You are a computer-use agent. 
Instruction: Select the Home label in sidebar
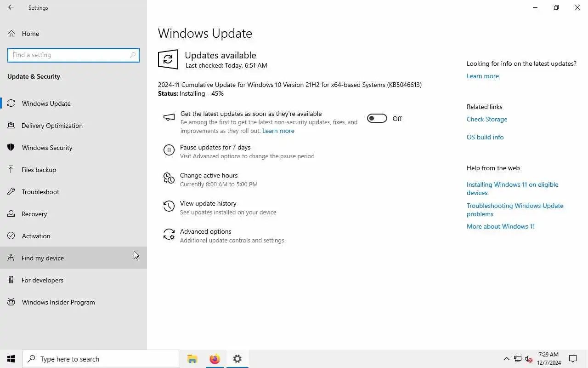click(30, 34)
